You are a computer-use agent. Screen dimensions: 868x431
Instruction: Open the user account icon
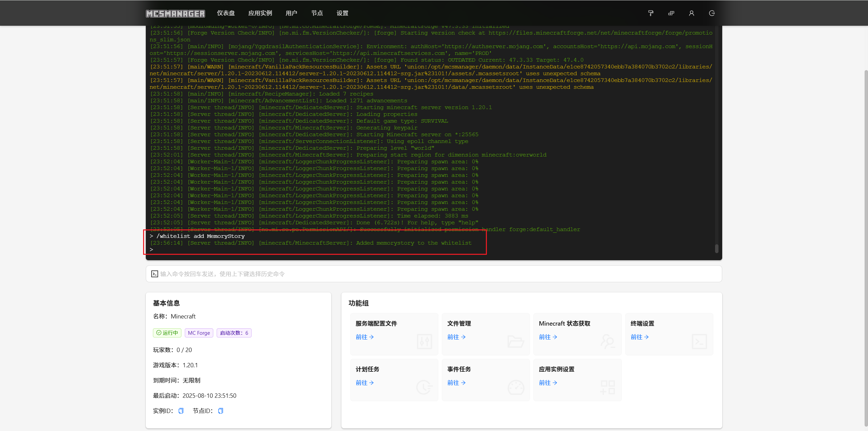pyautogui.click(x=691, y=13)
